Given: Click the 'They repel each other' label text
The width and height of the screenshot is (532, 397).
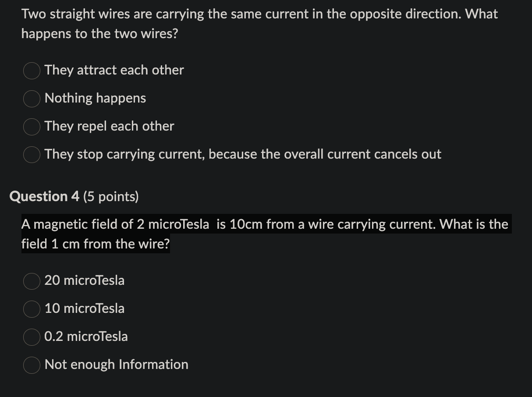Looking at the screenshot, I should 109,126.
